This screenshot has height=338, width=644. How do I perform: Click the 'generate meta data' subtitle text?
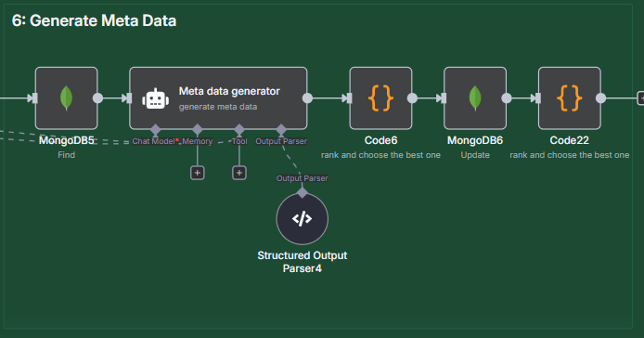click(x=218, y=107)
